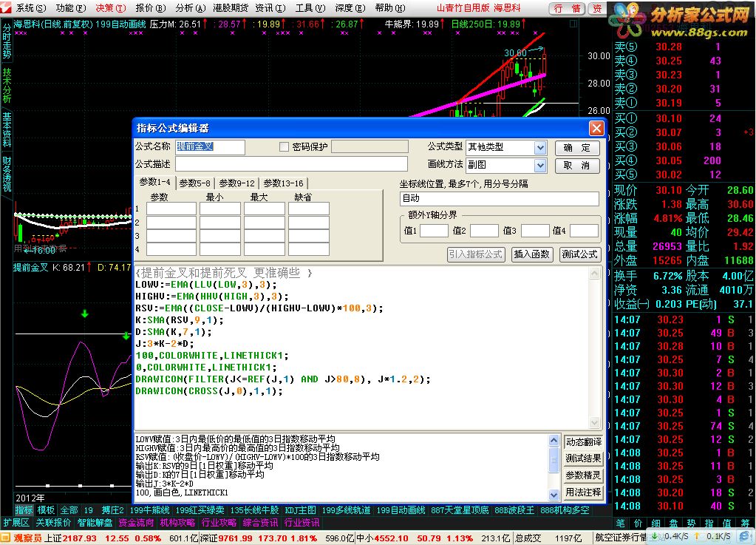The image size is (756, 545).
Task: Click the 值4 extra Y-axis input
Action: (584, 231)
